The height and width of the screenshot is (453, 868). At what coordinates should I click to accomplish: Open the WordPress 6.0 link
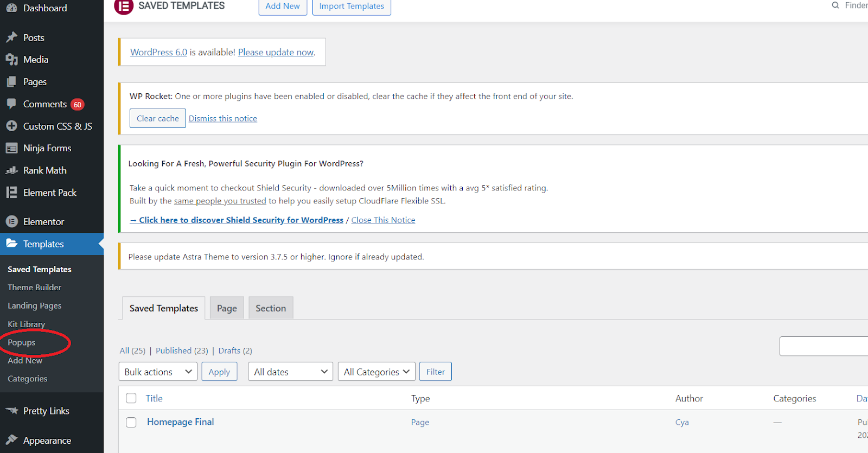158,52
